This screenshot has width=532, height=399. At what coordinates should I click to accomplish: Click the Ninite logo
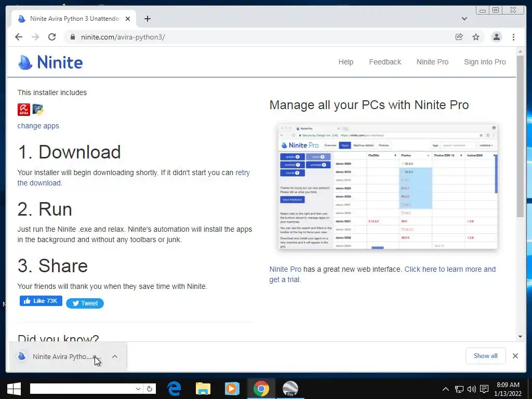(50, 62)
